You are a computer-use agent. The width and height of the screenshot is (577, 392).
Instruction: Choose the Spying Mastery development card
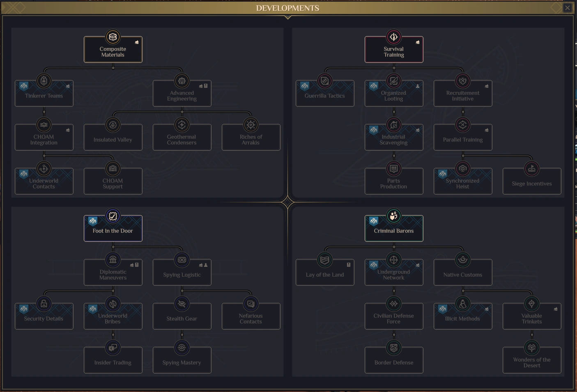pyautogui.click(x=182, y=360)
